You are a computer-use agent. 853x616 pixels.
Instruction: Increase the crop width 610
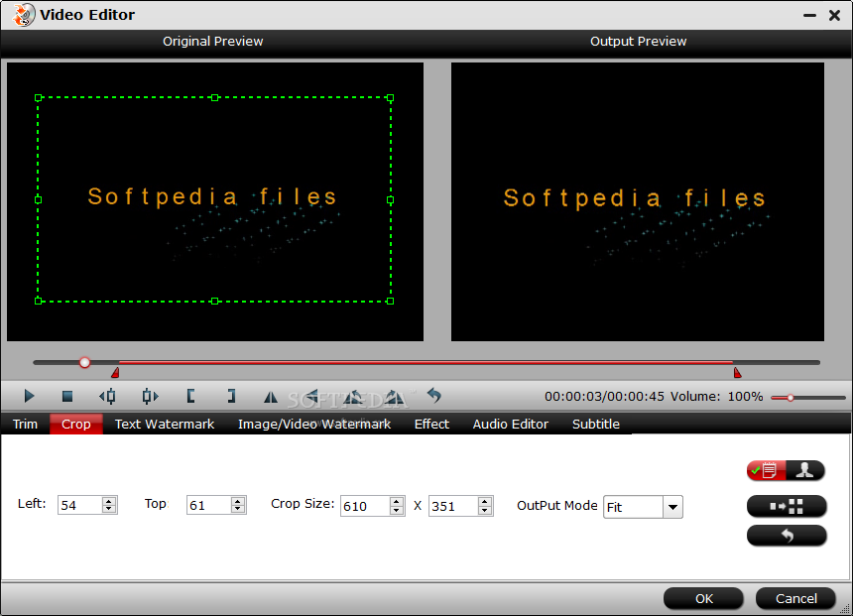[397, 502]
